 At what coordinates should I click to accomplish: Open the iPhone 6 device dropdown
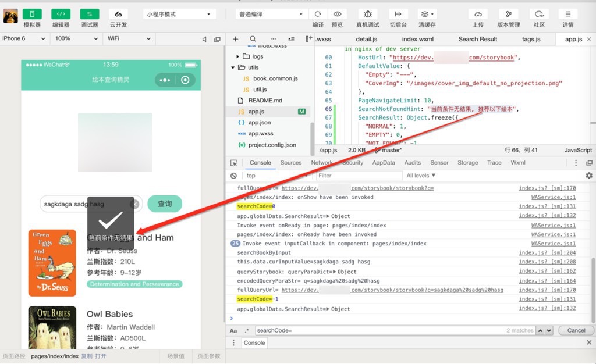click(x=23, y=38)
